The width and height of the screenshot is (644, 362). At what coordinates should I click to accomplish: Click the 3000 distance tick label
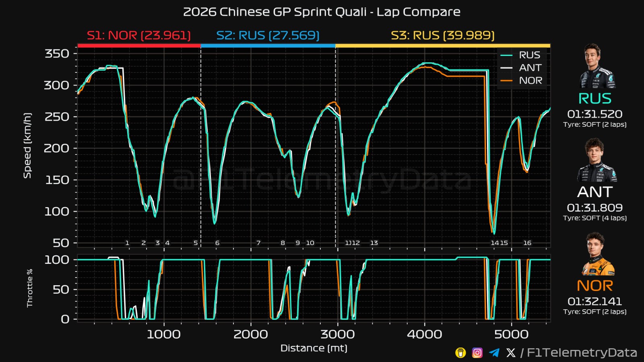click(x=338, y=334)
